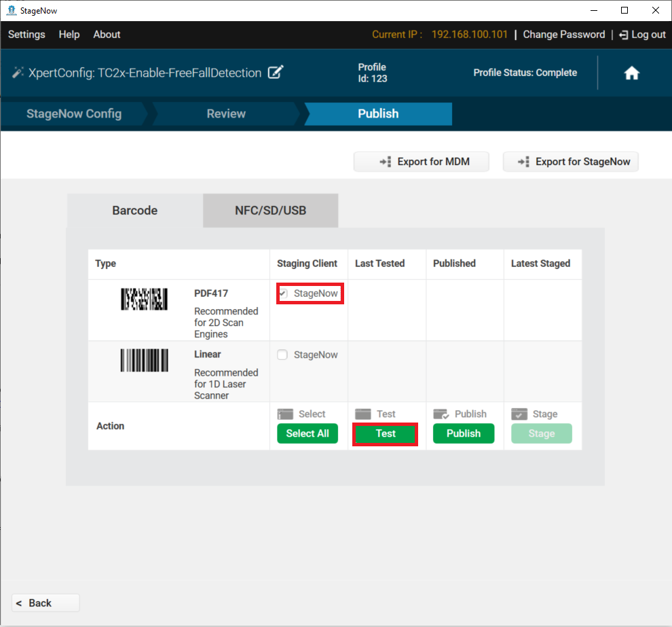Click Profile Status: Complete text
This screenshot has height=627, width=672.
coord(525,73)
